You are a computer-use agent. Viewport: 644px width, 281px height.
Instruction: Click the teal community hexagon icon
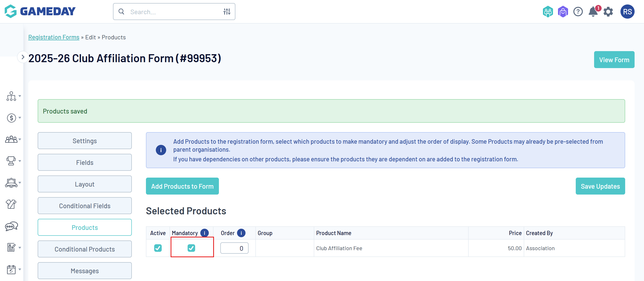pyautogui.click(x=547, y=12)
